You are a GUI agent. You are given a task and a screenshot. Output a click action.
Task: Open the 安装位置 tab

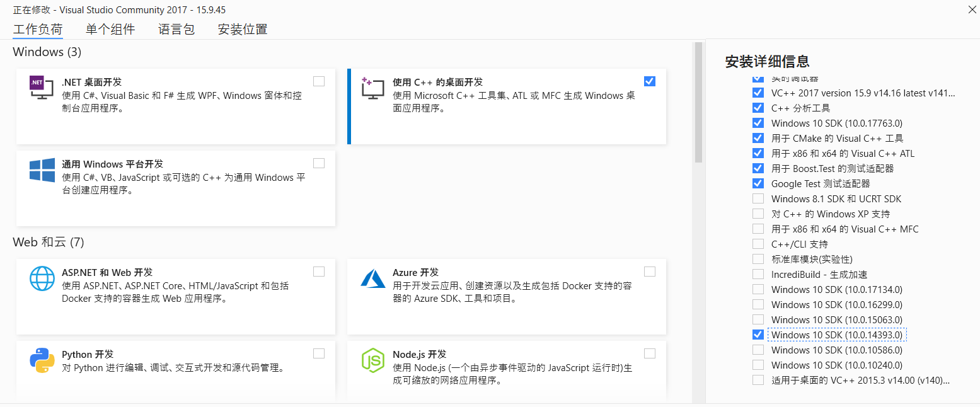pyautogui.click(x=243, y=29)
